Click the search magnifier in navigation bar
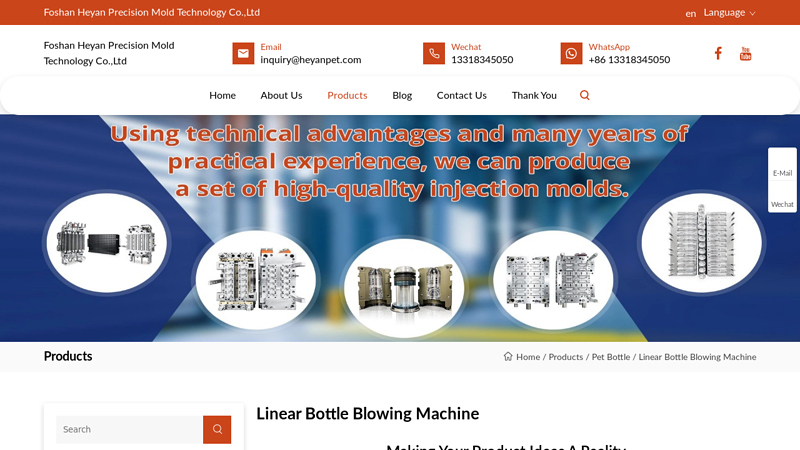800x450 pixels. coord(585,95)
